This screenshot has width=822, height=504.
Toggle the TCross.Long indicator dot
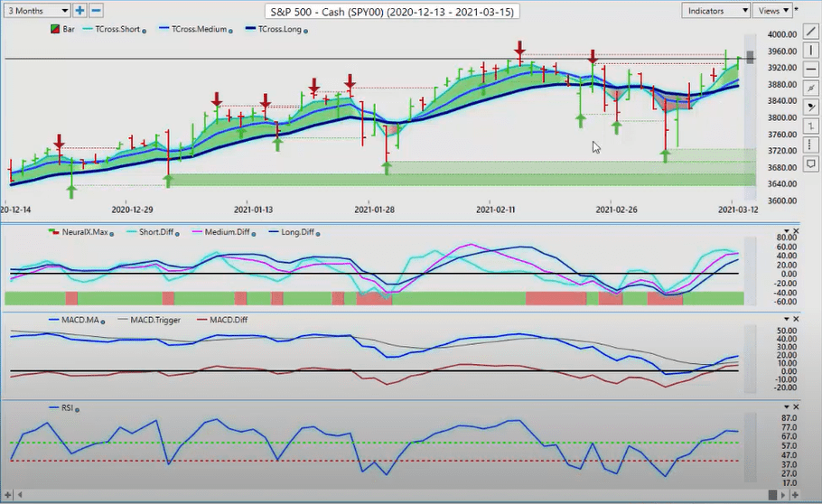[x=305, y=31]
